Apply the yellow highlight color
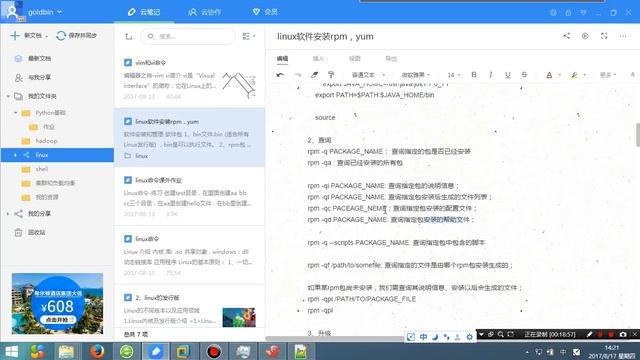Image resolution: width=640 pixels, height=360 pixels. pyautogui.click(x=575, y=75)
